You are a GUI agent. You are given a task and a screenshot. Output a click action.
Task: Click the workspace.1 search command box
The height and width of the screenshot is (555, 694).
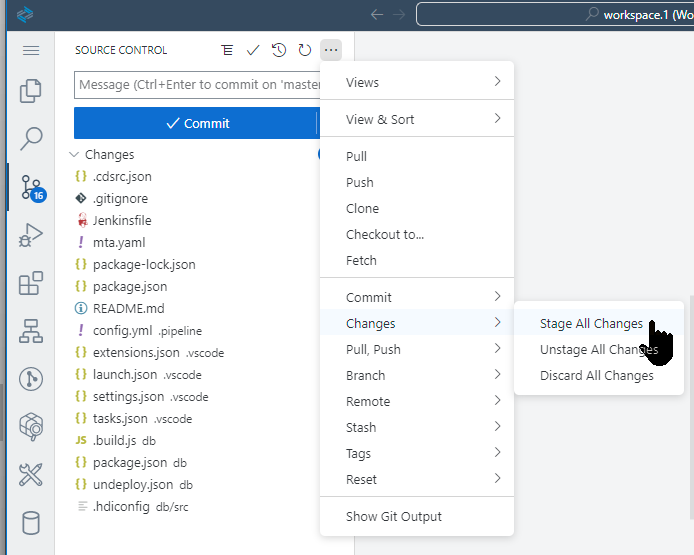pos(555,15)
